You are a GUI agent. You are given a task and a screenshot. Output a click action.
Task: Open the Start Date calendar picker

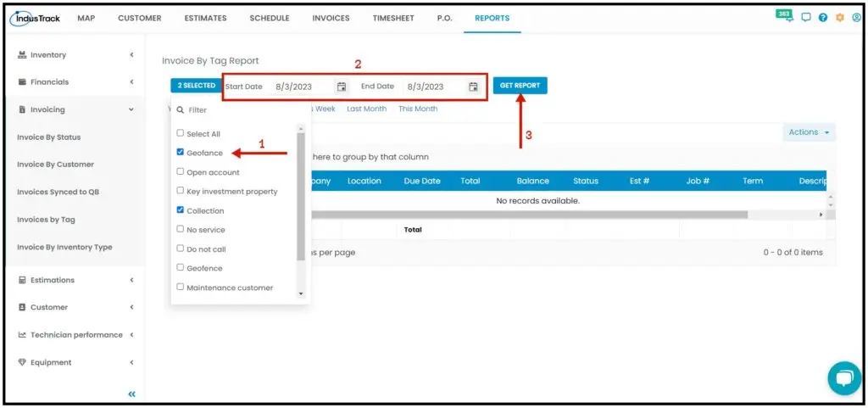342,87
